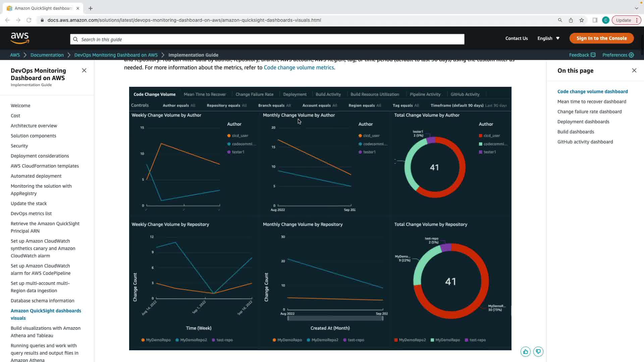Click Sign In to the Console
The image size is (644, 362).
tap(601, 38)
